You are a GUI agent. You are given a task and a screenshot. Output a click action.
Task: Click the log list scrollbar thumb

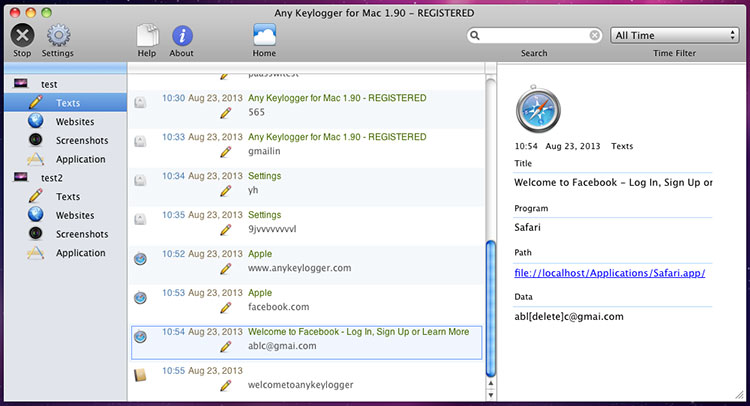click(490, 308)
